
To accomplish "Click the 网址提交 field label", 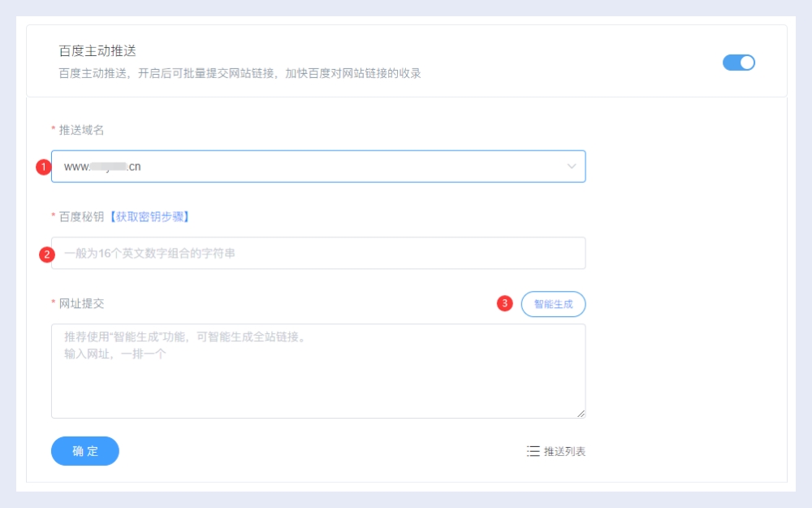I will (81, 304).
